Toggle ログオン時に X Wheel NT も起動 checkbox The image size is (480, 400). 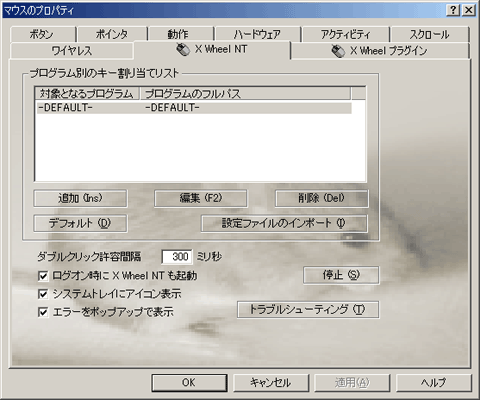click(x=43, y=276)
